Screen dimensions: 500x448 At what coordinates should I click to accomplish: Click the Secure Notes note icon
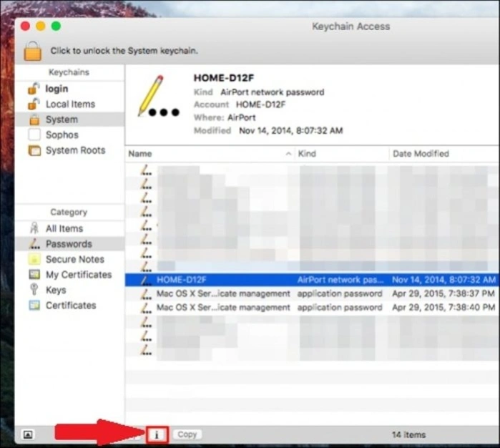(x=34, y=259)
